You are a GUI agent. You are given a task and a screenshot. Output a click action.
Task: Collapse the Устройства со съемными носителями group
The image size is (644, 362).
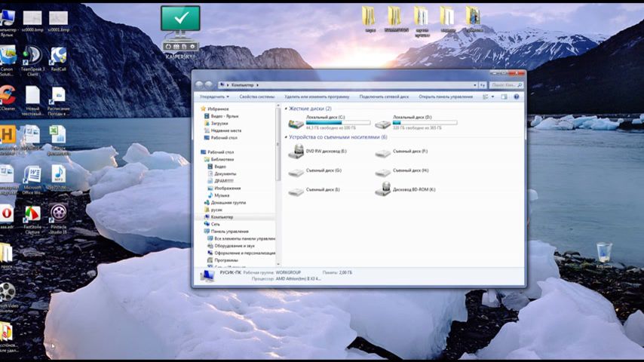coord(287,137)
